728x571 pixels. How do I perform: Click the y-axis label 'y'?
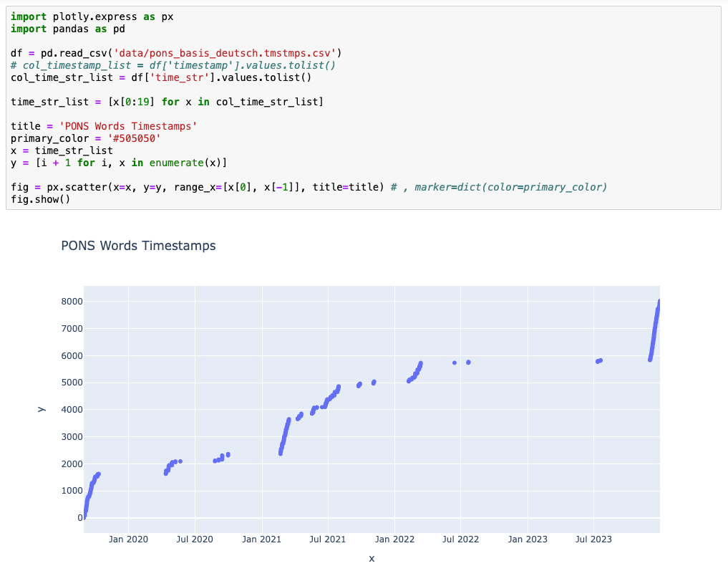pyautogui.click(x=42, y=408)
